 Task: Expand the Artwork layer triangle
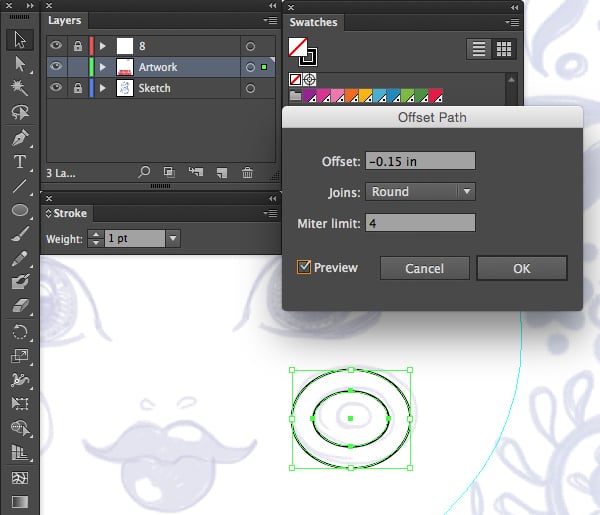click(x=103, y=67)
